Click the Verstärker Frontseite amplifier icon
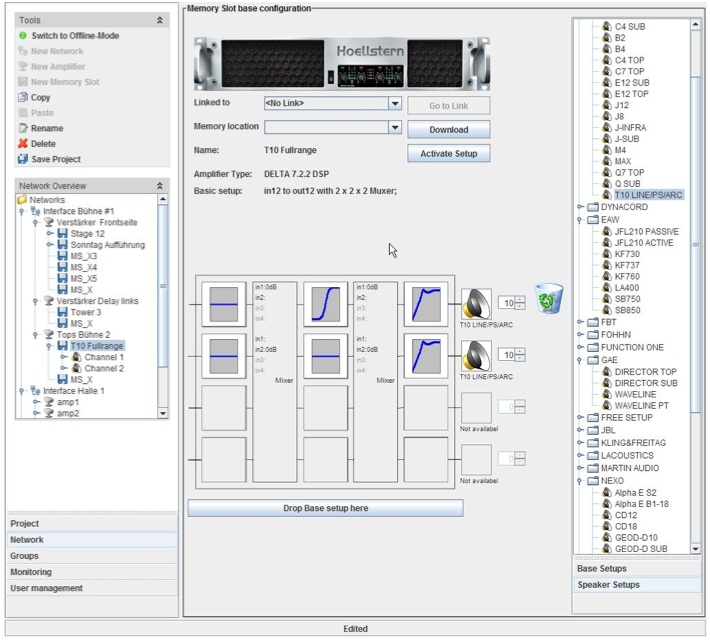This screenshot has width=710, height=640. (x=49, y=222)
